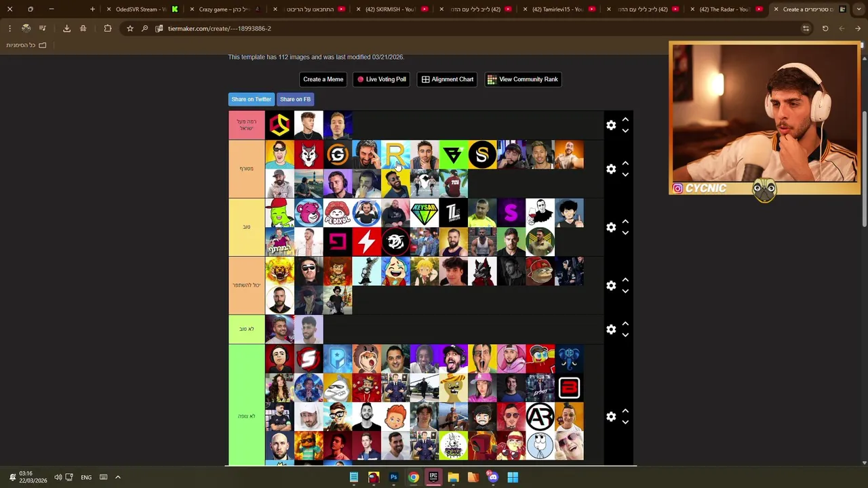Select the KEYSAR green diamond logo
This screenshot has height=488, width=868.
[x=425, y=213]
